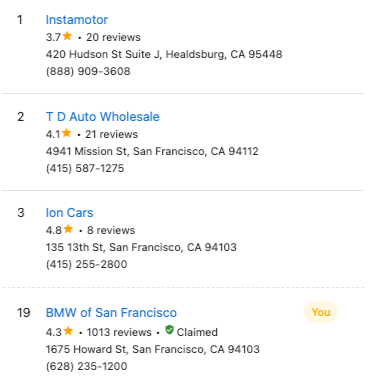
Task: Click the star icon beside 4.8 rating
Action: (68, 229)
